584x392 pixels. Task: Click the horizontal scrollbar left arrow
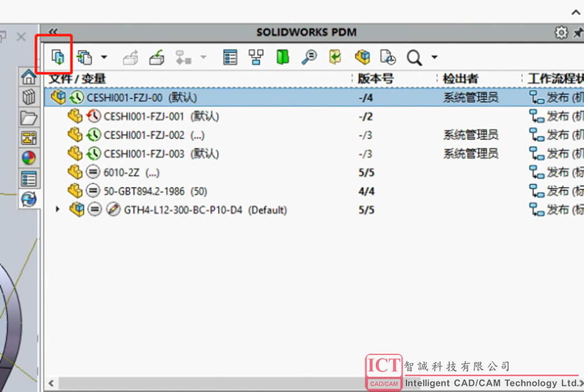click(52, 383)
